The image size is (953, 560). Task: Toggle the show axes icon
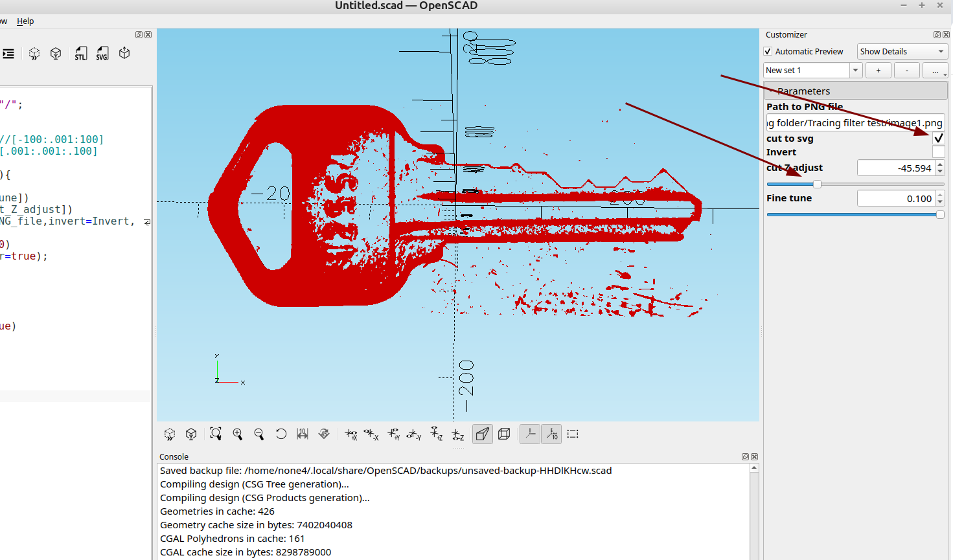click(x=530, y=434)
